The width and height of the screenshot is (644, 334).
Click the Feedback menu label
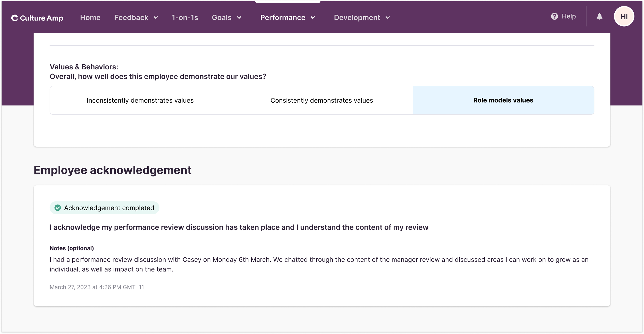[131, 18]
